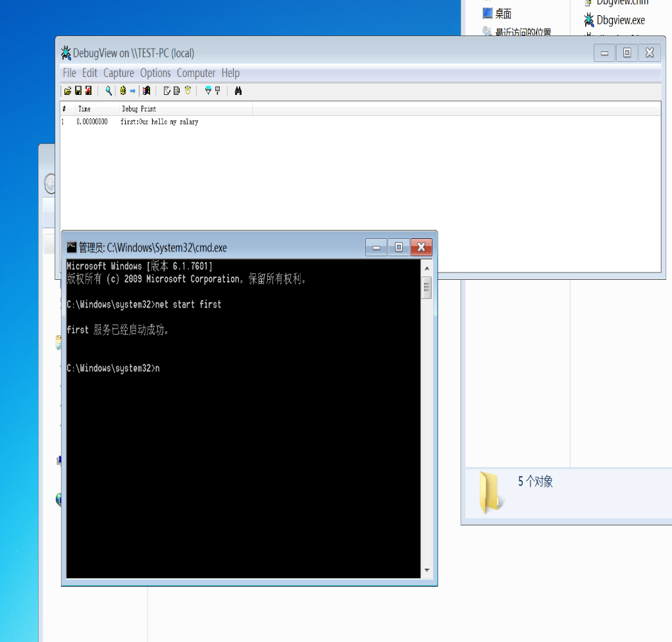Open the Edit menu in DebugView
This screenshot has width=672, height=642.
90,73
